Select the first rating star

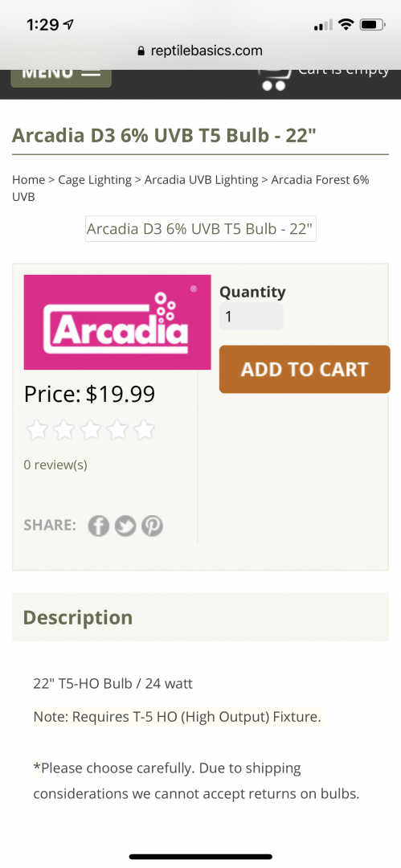point(37,429)
